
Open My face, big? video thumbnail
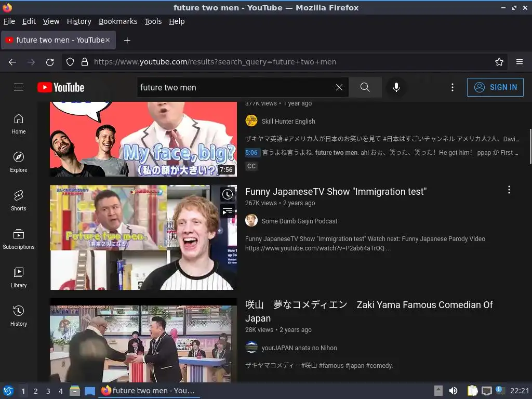click(x=143, y=139)
